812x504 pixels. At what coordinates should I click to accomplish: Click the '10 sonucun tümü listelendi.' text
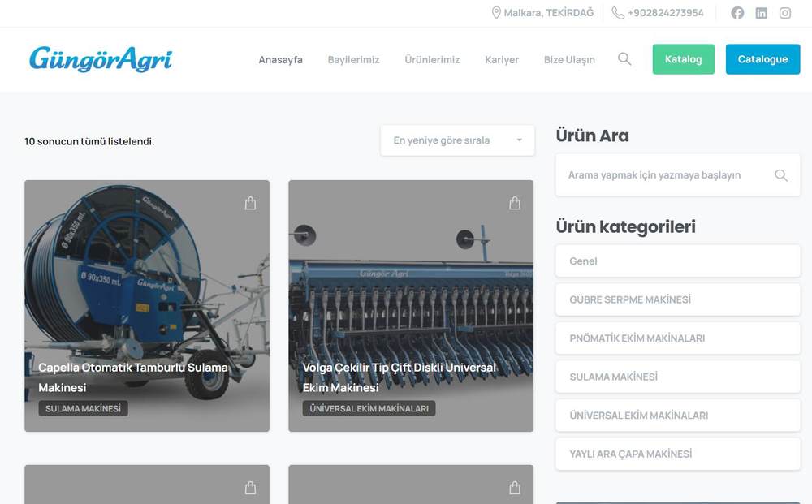[89, 141]
